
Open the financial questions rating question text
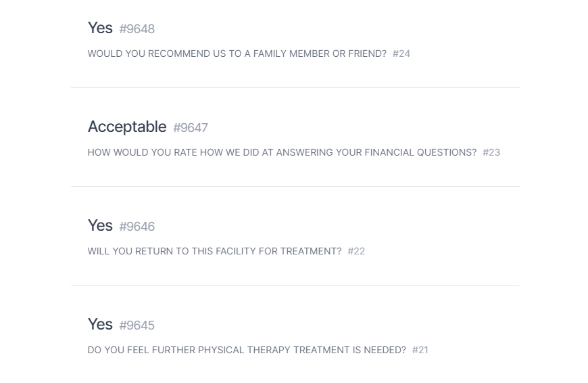282,152
